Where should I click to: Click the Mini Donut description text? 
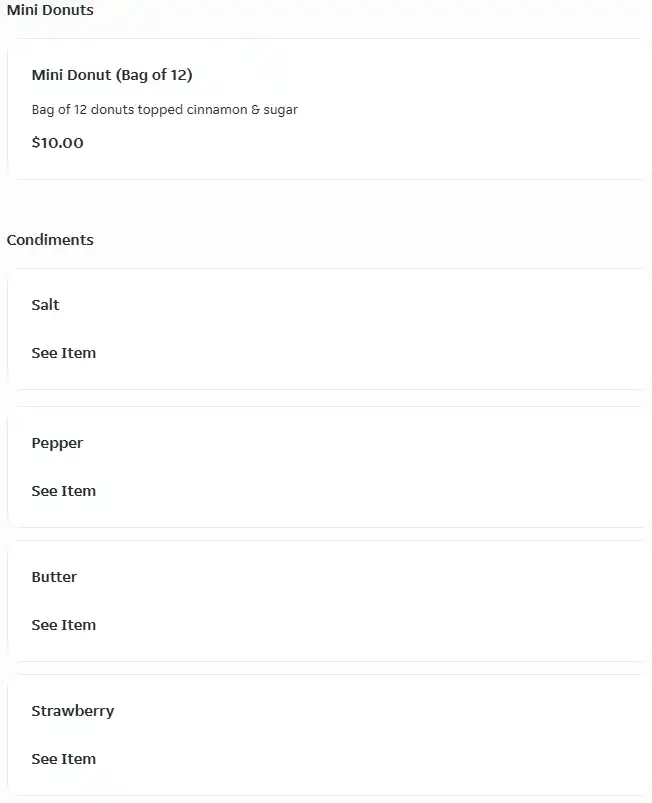(x=165, y=109)
